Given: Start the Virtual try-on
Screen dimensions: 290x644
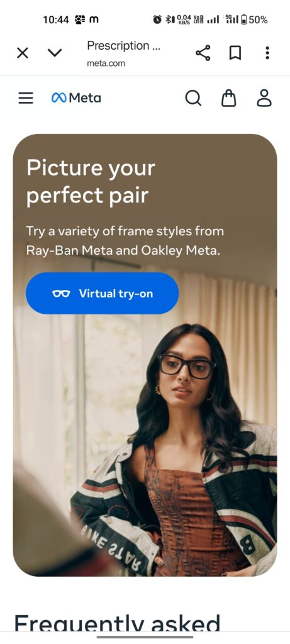Looking at the screenshot, I should pos(103,293).
